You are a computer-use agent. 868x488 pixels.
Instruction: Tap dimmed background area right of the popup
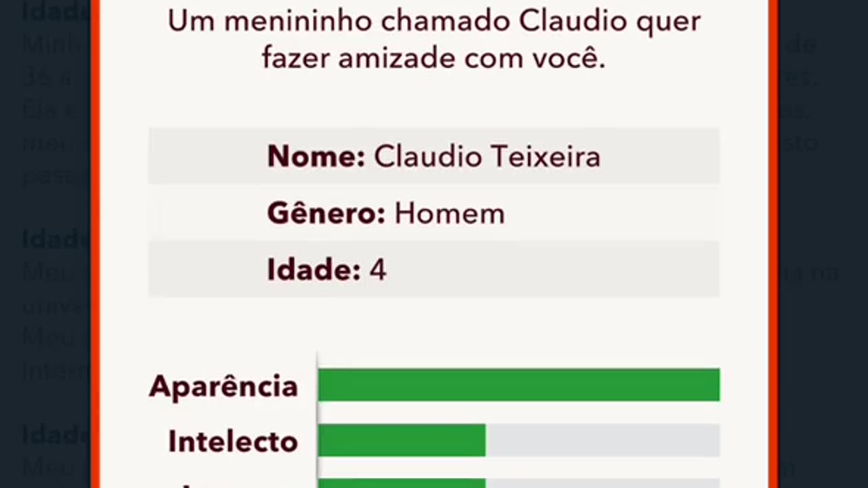pos(823,244)
